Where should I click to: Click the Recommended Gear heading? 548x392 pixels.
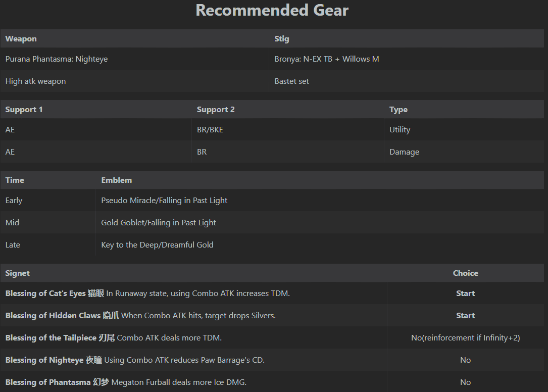(x=272, y=10)
